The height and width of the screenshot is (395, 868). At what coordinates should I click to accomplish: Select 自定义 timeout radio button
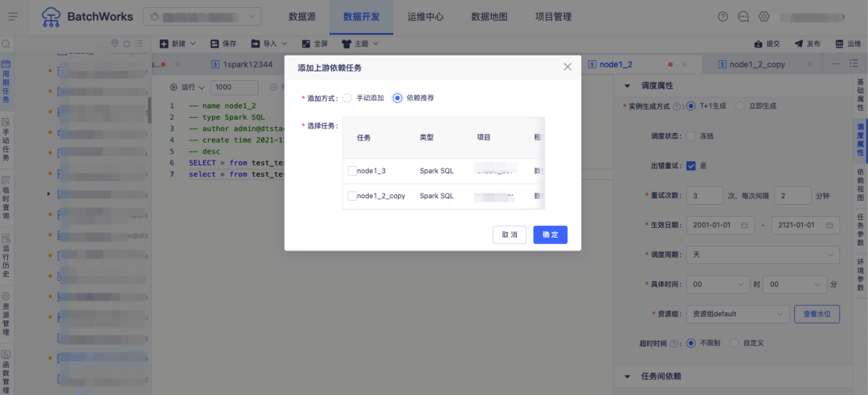point(735,343)
